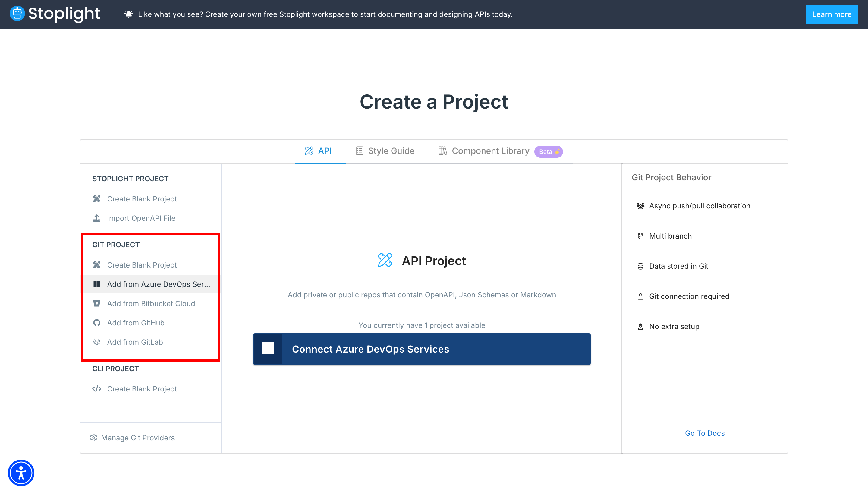Select Create Blank Project under Stoplight Project
The height and width of the screenshot is (494, 868).
(x=142, y=199)
